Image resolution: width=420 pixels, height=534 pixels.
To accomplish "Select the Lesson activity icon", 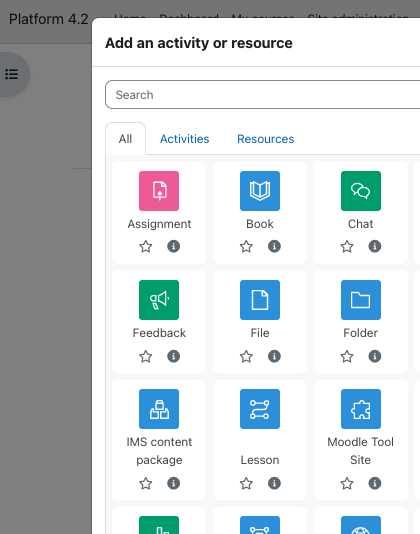I will click(260, 409).
